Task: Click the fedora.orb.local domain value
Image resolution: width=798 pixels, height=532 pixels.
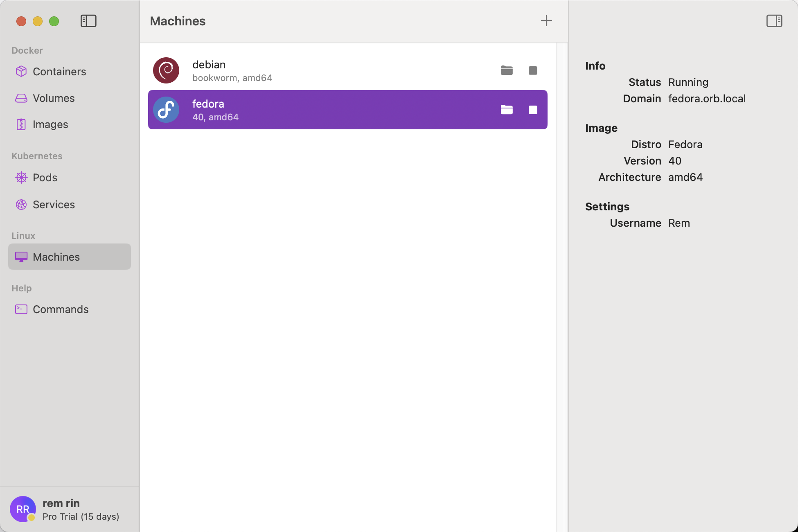Action: 707,99
